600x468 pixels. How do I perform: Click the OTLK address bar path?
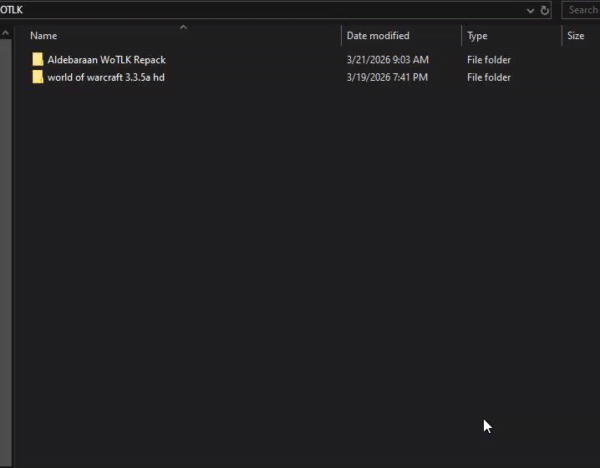pos(11,10)
